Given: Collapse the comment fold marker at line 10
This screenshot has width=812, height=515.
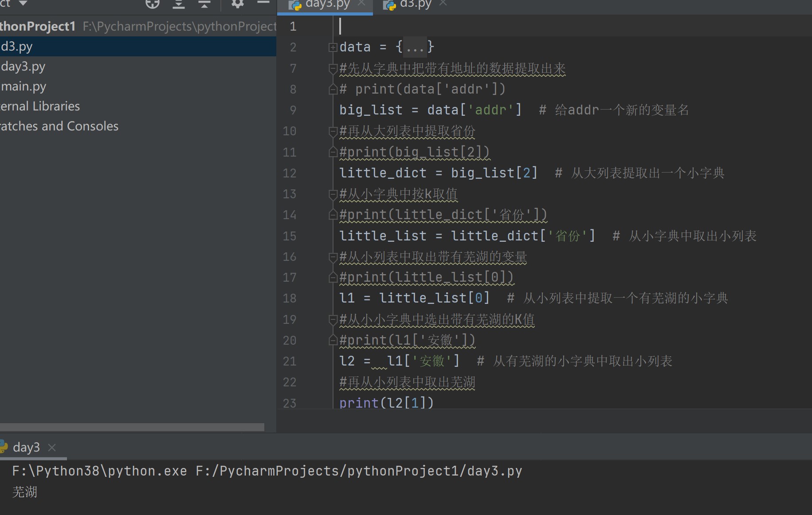Looking at the screenshot, I should click(x=333, y=131).
